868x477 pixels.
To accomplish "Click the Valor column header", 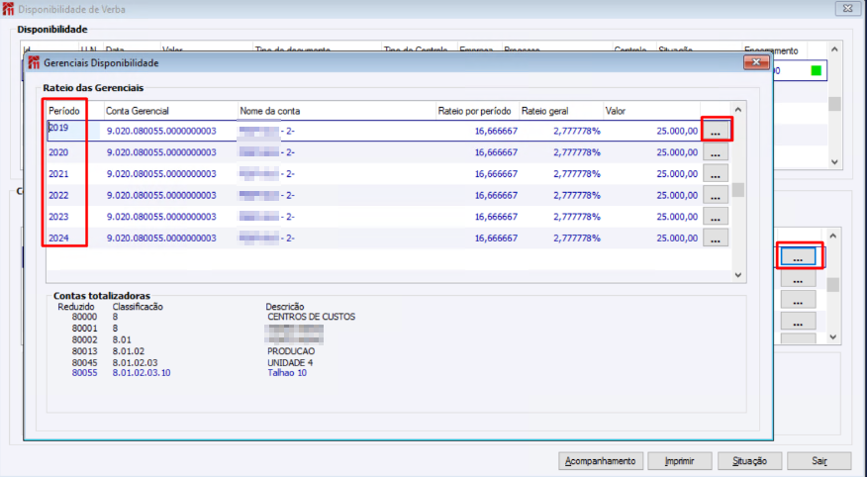I will [x=651, y=111].
